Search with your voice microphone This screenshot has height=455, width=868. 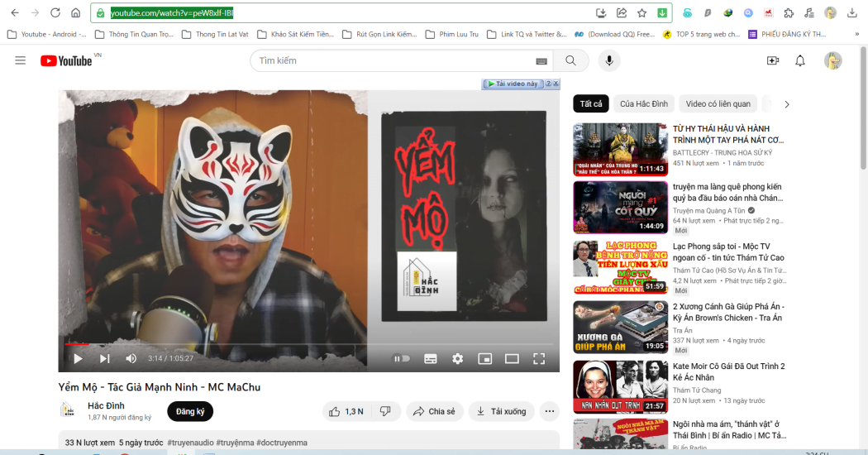pos(609,60)
